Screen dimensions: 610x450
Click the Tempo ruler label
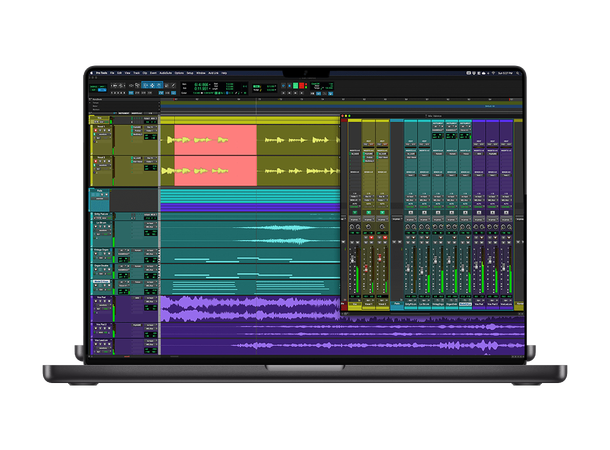96,103
